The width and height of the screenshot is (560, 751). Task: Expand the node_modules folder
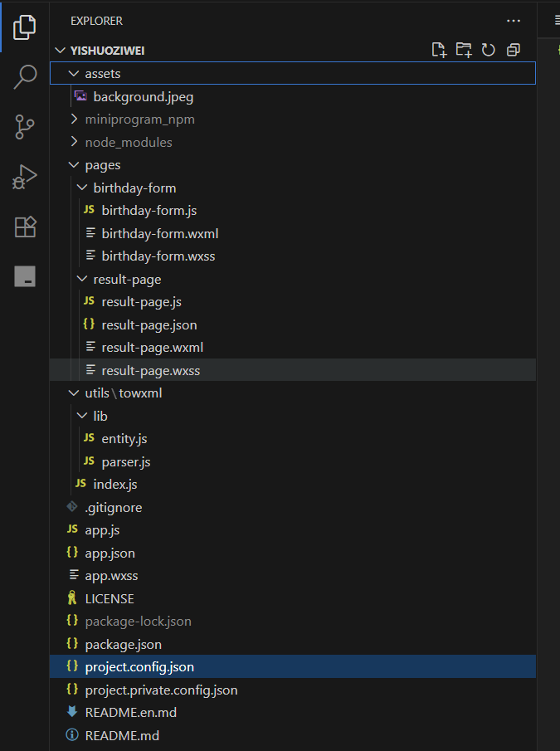pyautogui.click(x=129, y=142)
